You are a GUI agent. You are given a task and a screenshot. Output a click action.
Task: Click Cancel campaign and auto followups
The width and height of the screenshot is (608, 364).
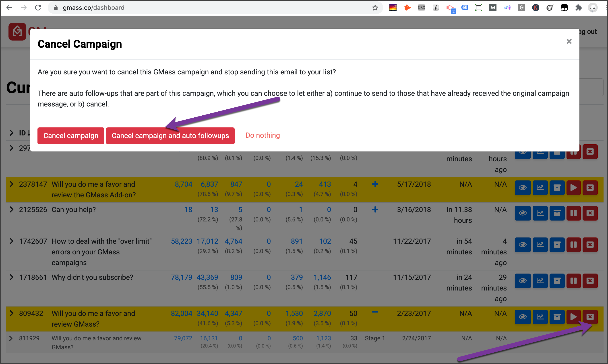click(170, 136)
